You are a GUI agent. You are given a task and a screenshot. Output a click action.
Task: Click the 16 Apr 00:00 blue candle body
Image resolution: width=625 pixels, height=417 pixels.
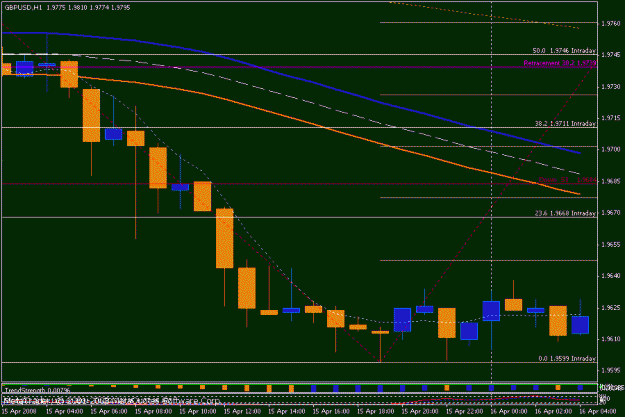click(491, 311)
